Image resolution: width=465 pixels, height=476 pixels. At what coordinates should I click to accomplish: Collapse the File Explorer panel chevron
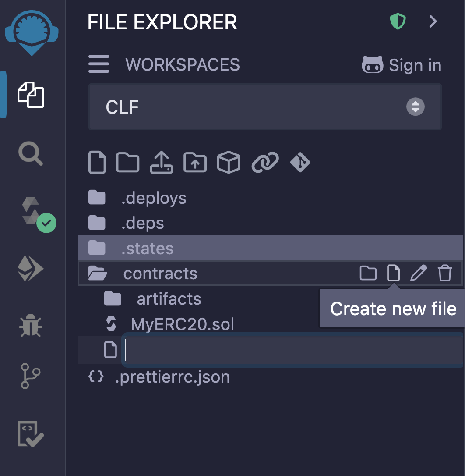pos(433,21)
